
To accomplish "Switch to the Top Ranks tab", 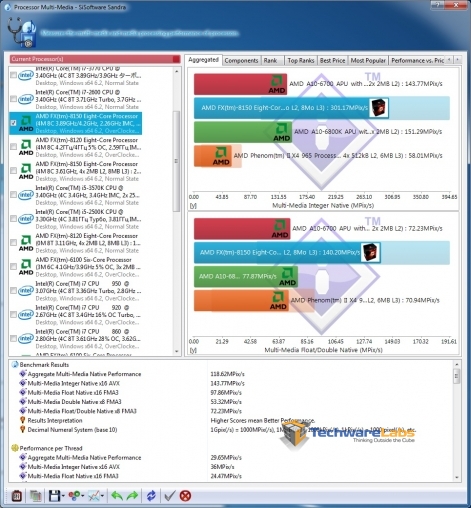I will coord(301,60).
